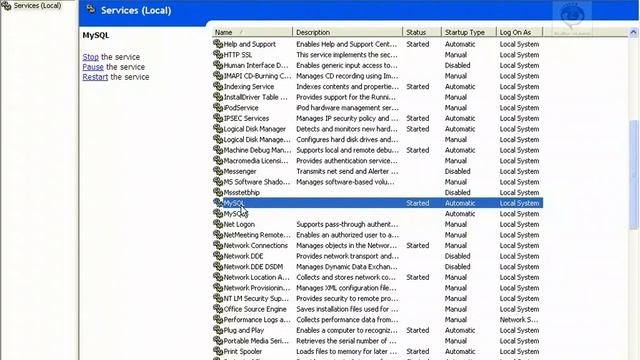Click the Macromedia Licensi… service icon
The image size is (640, 360).
coord(218,160)
